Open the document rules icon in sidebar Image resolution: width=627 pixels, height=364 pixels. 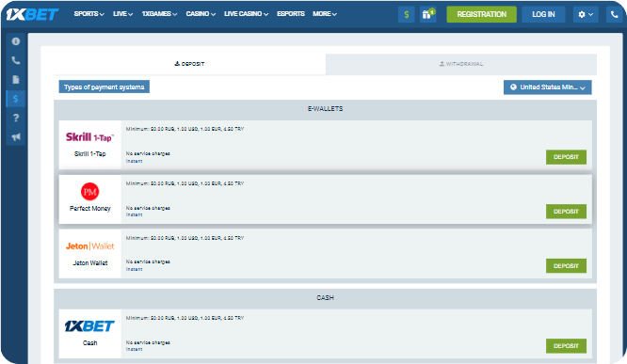click(x=16, y=80)
